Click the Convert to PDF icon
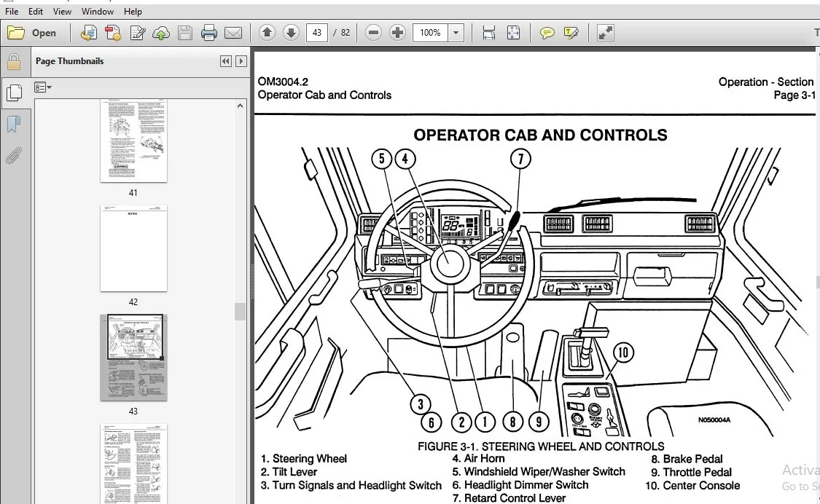820x504 pixels. pos(113,33)
